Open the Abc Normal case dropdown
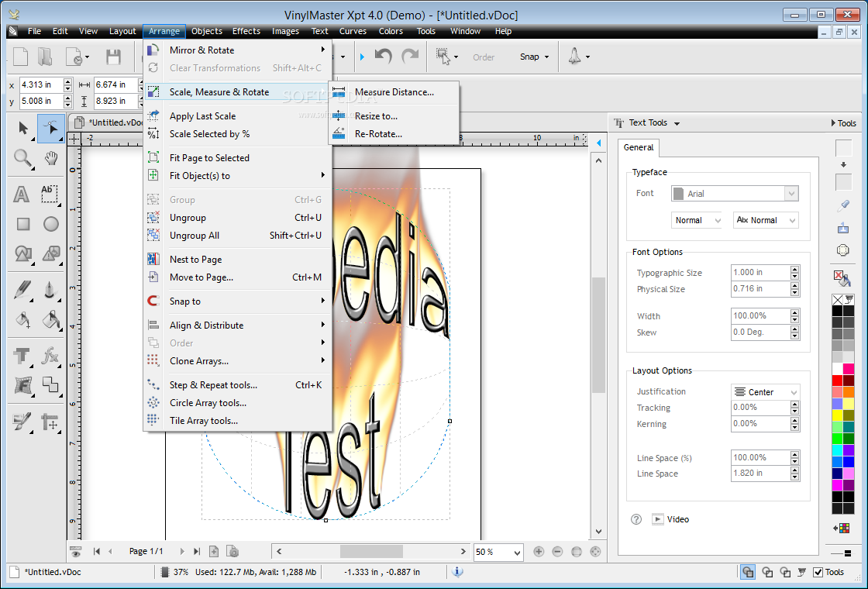Image resolution: width=868 pixels, height=589 pixels. [x=766, y=220]
